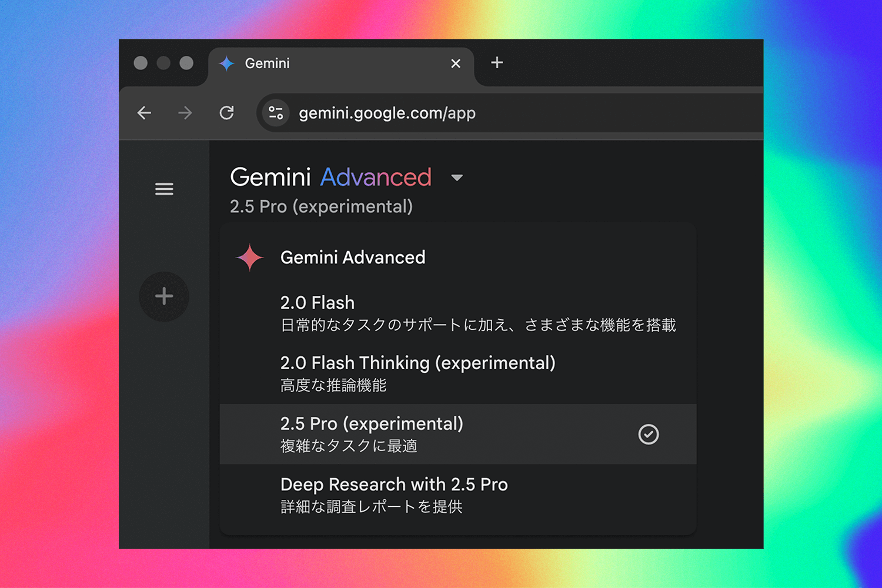Reload the Gemini page
Viewport: 882px width, 588px height.
[x=227, y=113]
